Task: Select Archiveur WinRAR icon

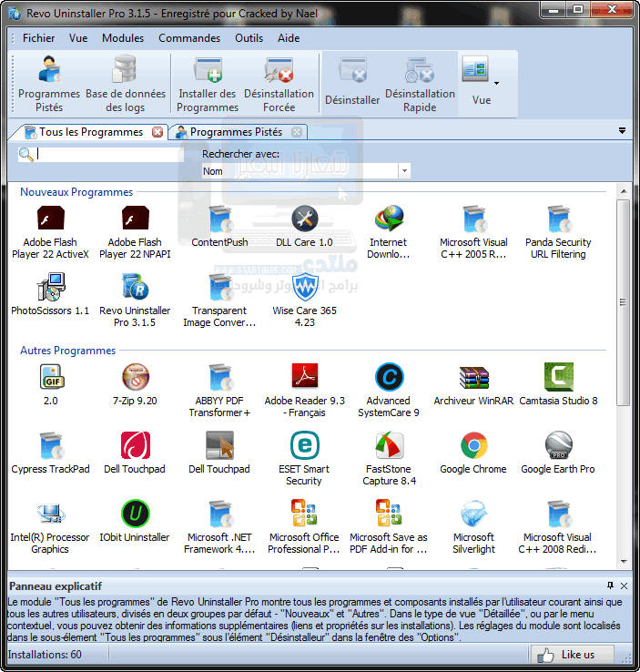Action: pyautogui.click(x=473, y=385)
